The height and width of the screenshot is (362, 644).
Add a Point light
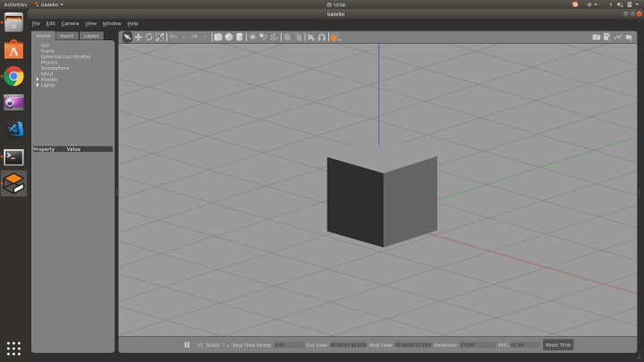click(252, 38)
